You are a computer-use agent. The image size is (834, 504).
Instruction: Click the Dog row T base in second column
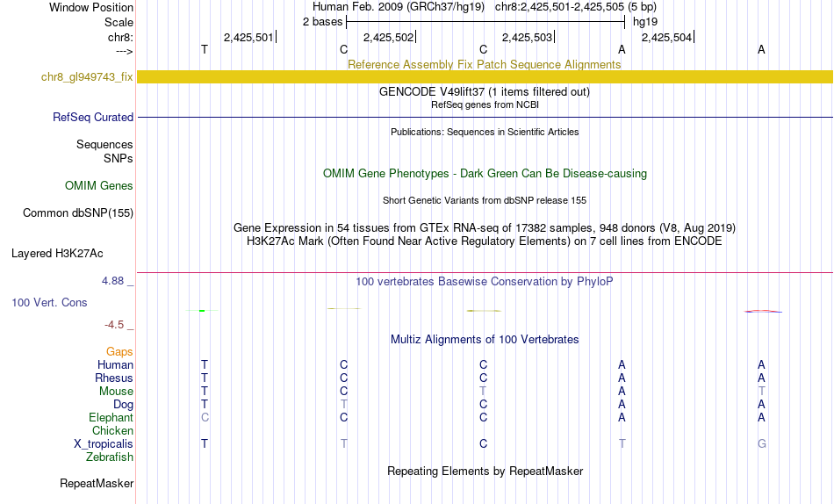(x=344, y=405)
